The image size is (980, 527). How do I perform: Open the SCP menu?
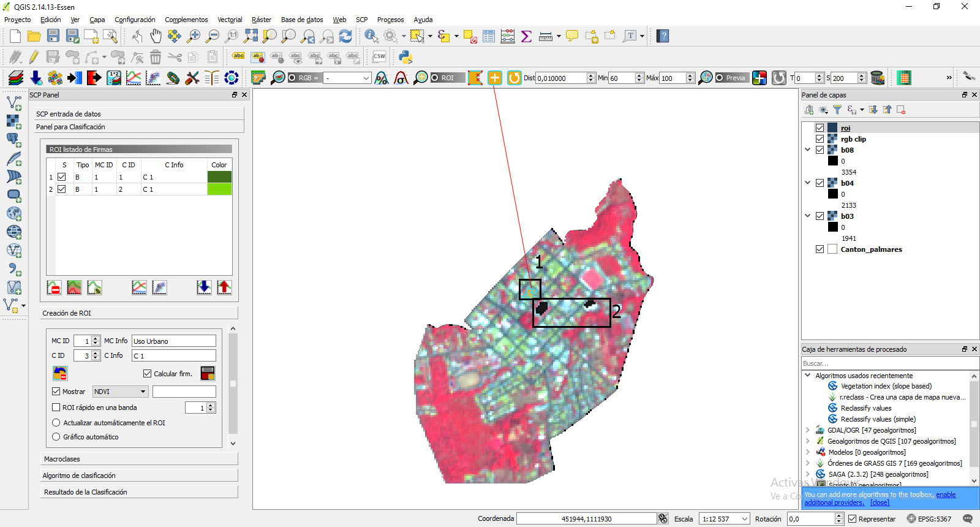coord(361,20)
